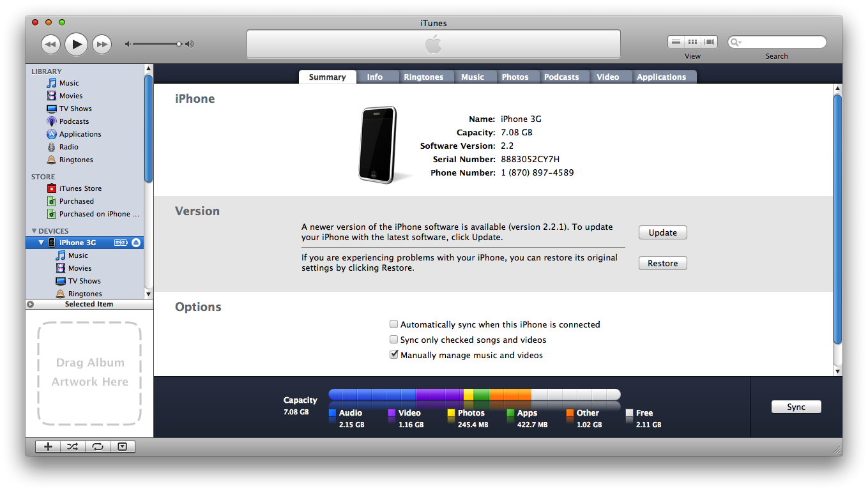Open Ringtones in the Library list

pyautogui.click(x=76, y=160)
